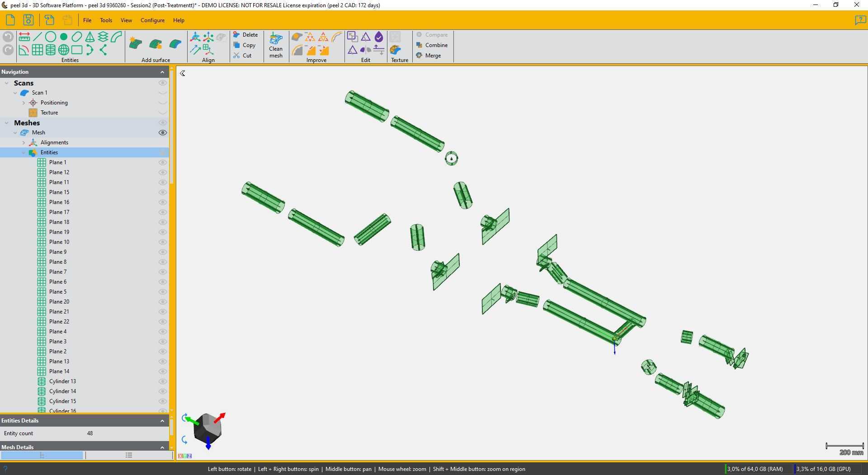Collapse the Entities Details panel
The image size is (868, 475).
162,421
